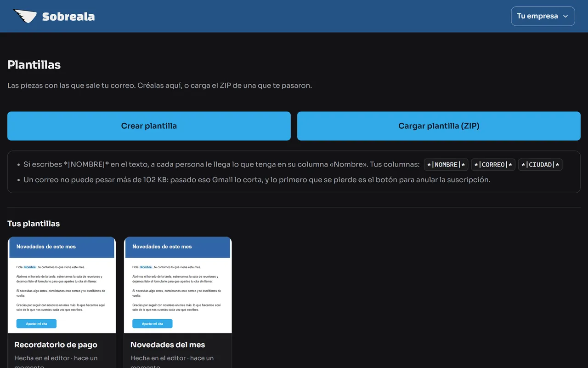Click the Sobreala wing logo icon
The image size is (588, 368).
[25, 17]
